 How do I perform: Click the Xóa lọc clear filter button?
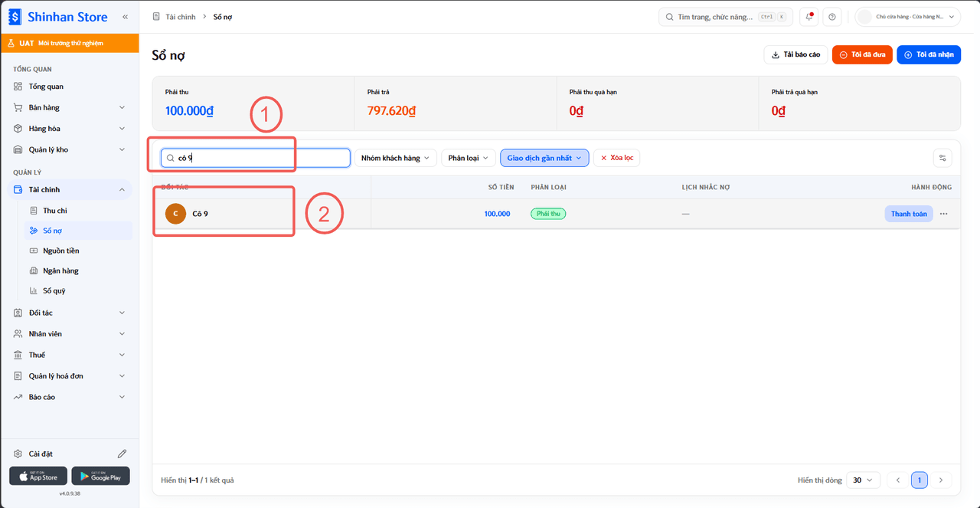coord(616,158)
